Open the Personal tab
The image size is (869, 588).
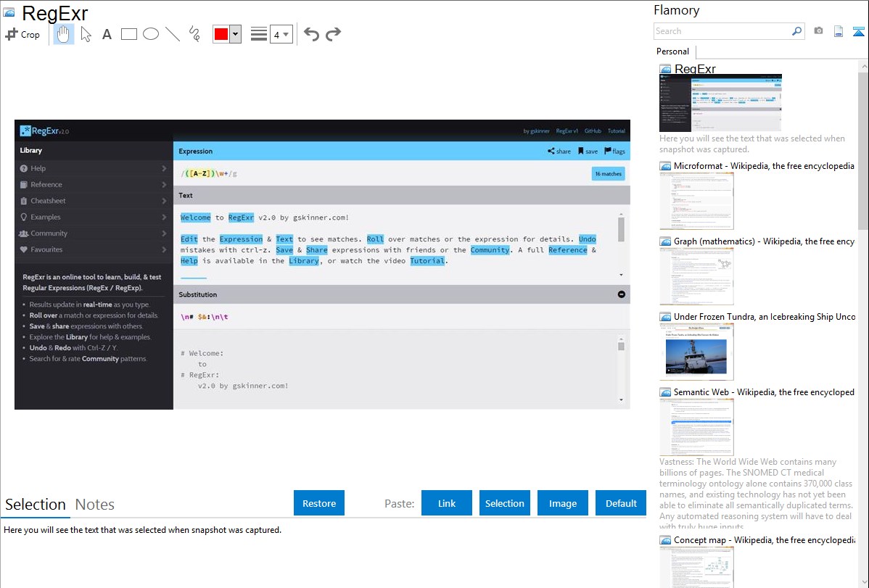point(673,51)
